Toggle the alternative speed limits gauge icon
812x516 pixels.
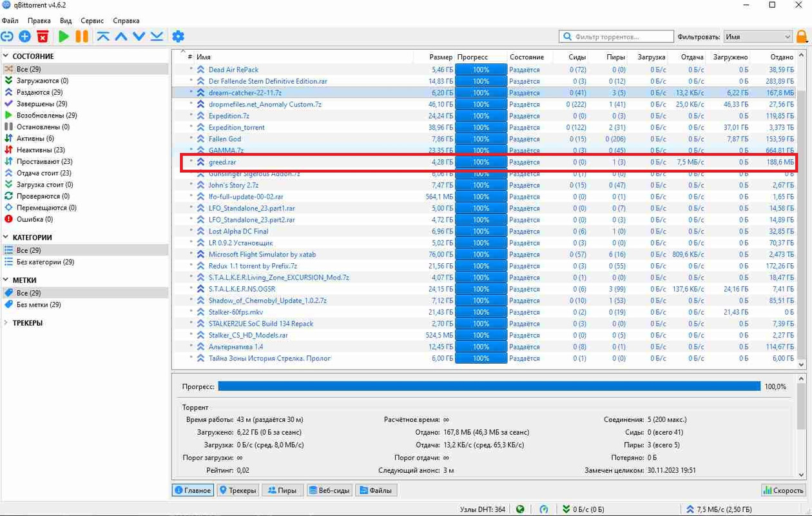coord(544,509)
